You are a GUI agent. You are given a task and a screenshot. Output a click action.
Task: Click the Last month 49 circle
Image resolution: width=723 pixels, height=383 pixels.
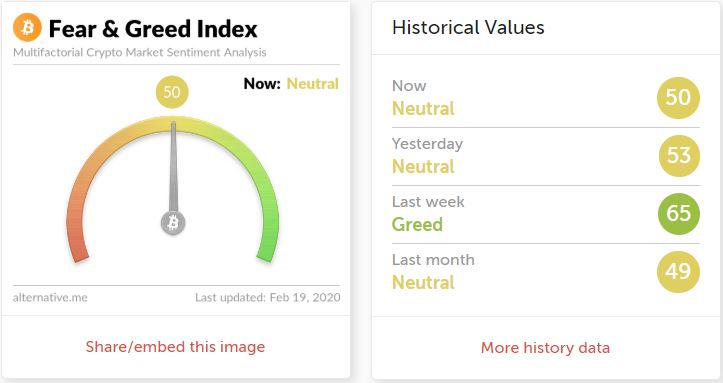(678, 271)
